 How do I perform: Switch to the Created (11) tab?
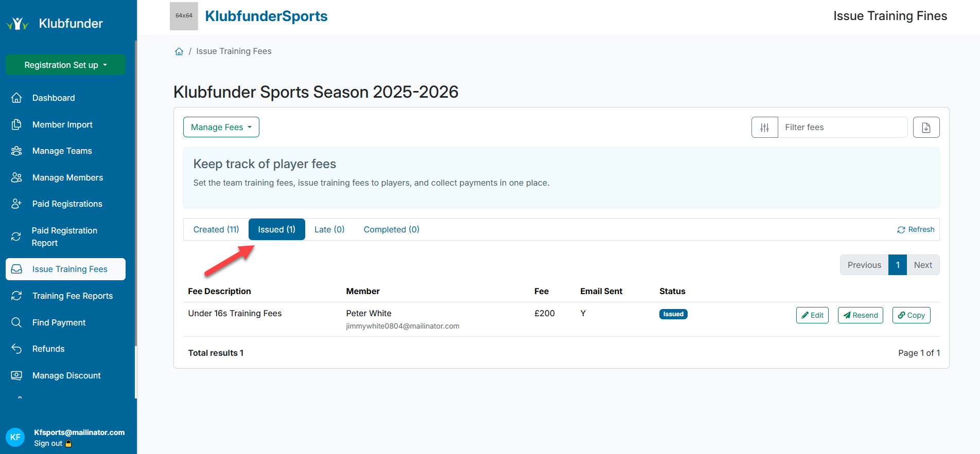(216, 229)
